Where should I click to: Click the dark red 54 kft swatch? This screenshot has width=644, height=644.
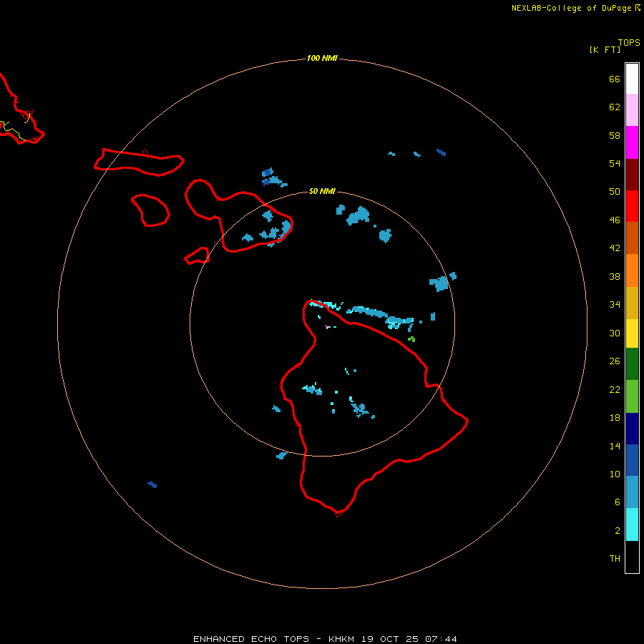coord(632,175)
